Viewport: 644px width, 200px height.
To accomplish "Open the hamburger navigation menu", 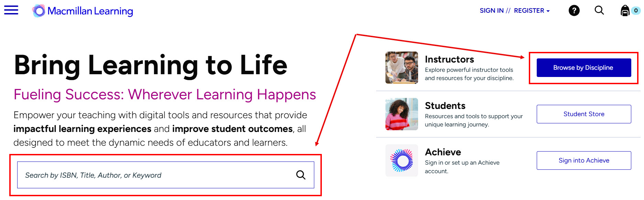I will [x=11, y=10].
